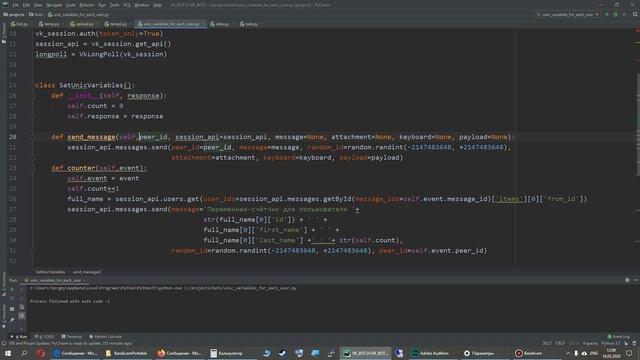Image resolution: width=640 pixels, height=360 pixels.
Task: Open the Event Log
Action: [x=619, y=337]
